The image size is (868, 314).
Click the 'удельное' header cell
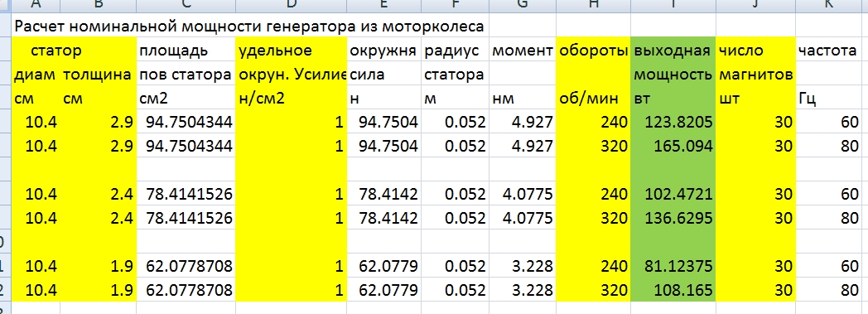coord(292,51)
